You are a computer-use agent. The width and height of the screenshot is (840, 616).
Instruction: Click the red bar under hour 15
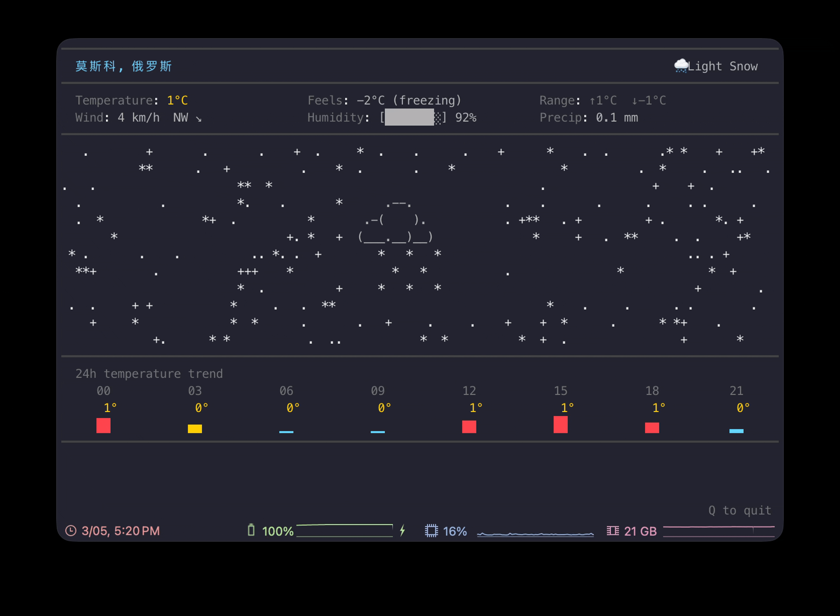pos(560,425)
